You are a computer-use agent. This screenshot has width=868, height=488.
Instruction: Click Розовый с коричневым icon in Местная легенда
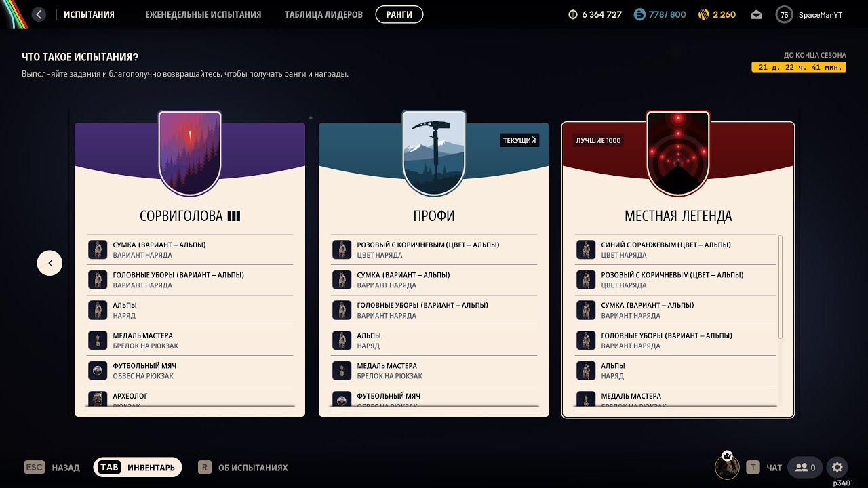(x=586, y=280)
